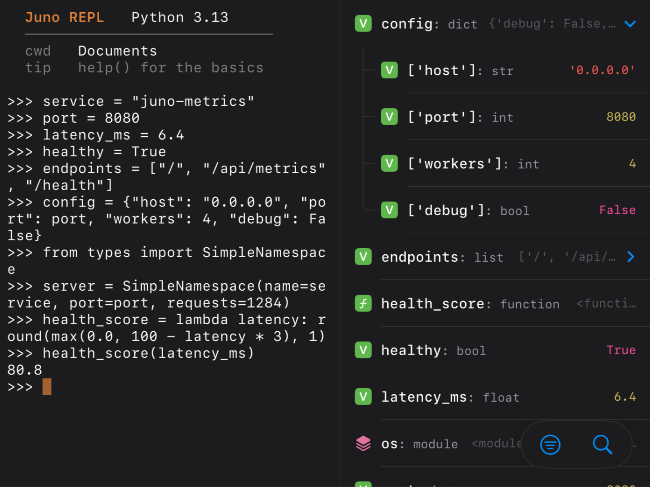Image resolution: width=650 pixels, height=487 pixels.
Task: Click the V icon beside ['port']
Action: (389, 117)
